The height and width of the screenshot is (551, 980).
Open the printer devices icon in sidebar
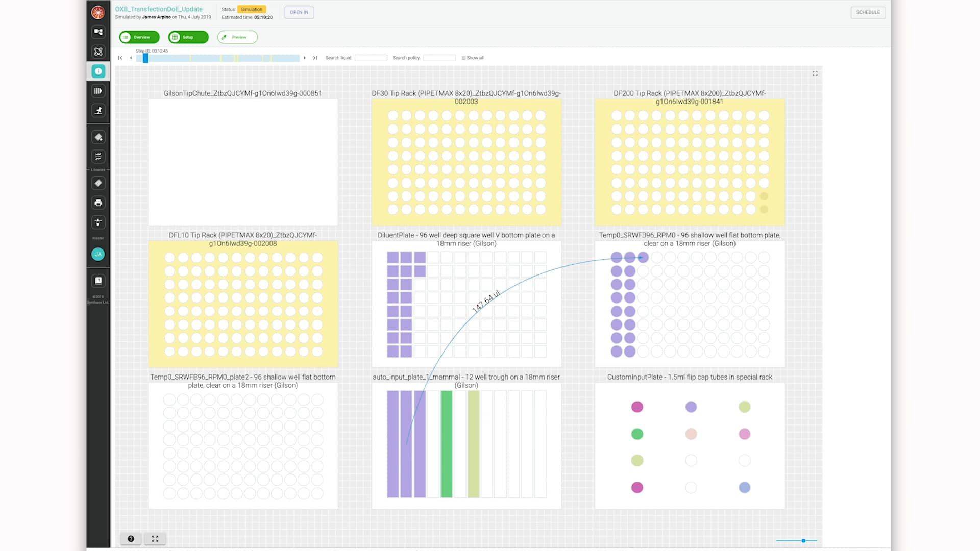point(99,203)
